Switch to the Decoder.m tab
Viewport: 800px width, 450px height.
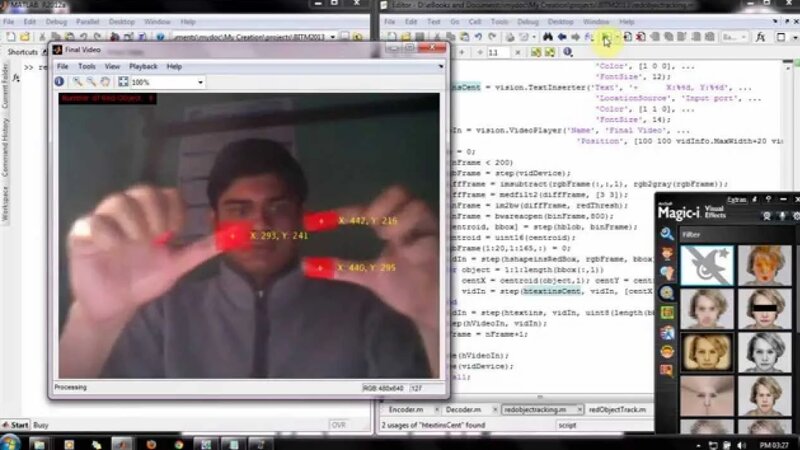[x=463, y=410]
